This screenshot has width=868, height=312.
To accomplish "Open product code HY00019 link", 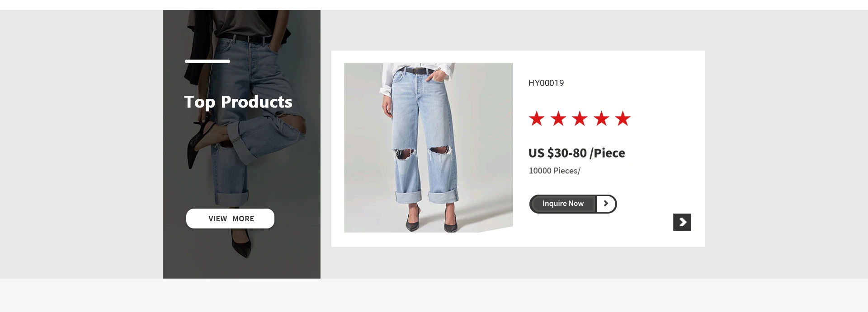I will pyautogui.click(x=546, y=83).
